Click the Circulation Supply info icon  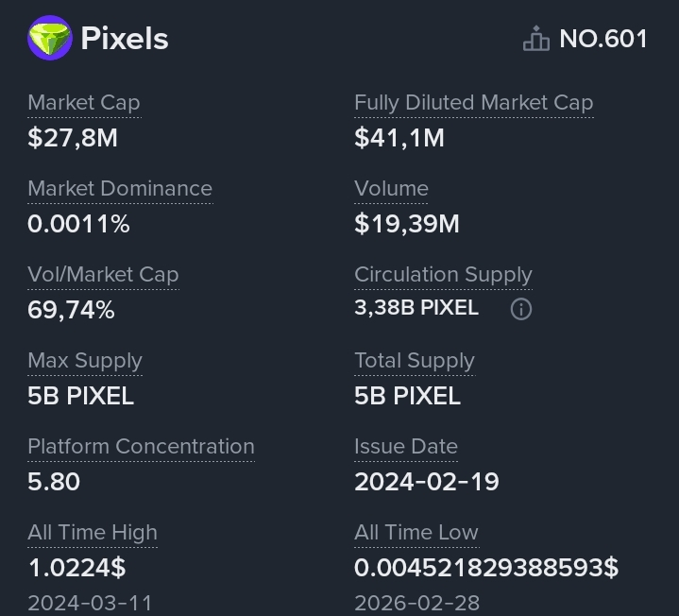tap(520, 309)
